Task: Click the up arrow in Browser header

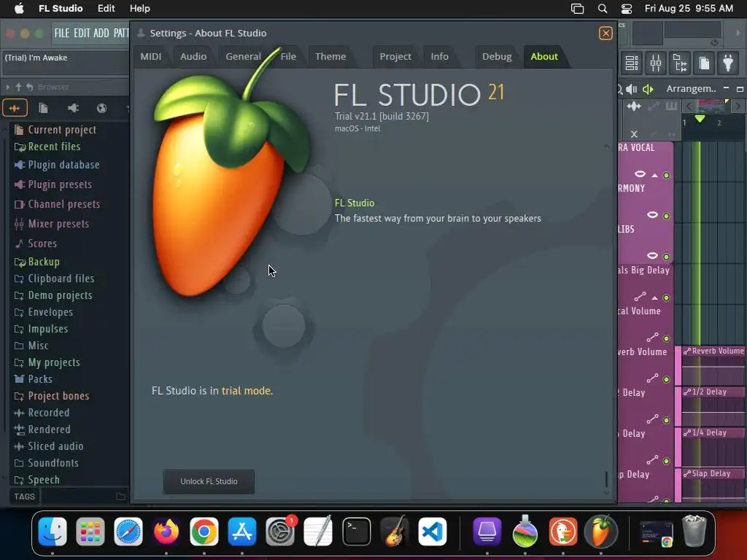Action: pyautogui.click(x=18, y=87)
